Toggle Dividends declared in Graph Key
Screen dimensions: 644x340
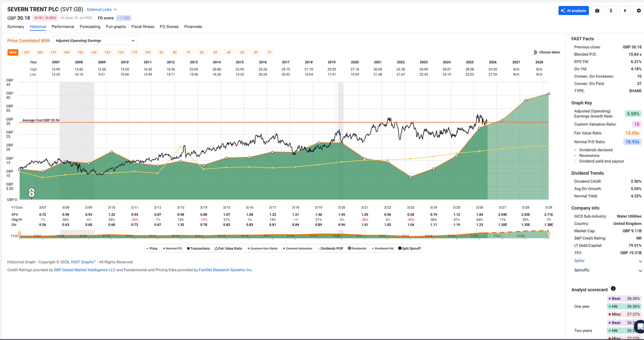click(x=593, y=150)
